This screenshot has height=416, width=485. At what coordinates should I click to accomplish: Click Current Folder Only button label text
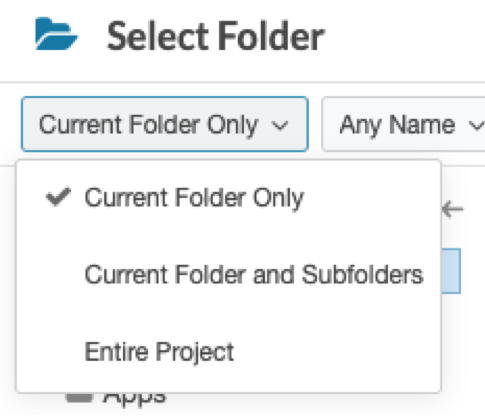coord(149,125)
